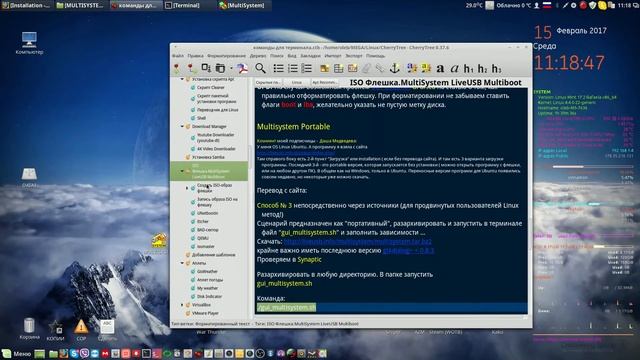Apply bulleted list formatting
This screenshot has width=640, height=360.
278,68
